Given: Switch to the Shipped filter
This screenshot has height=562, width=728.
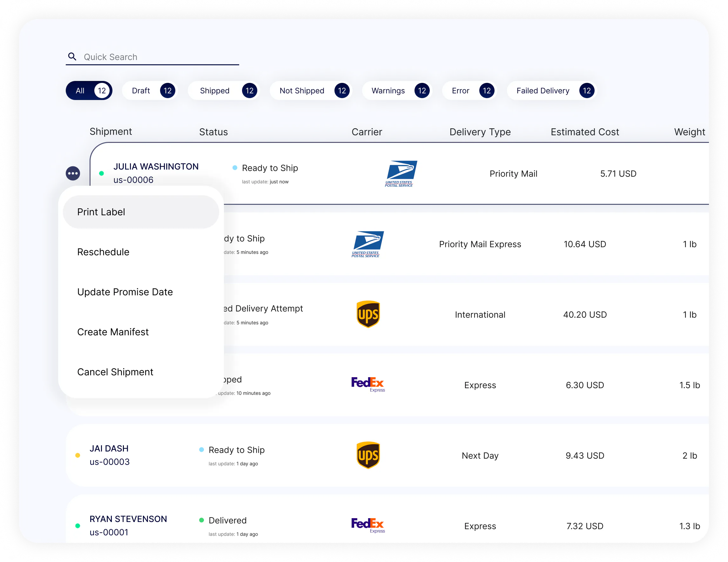Looking at the screenshot, I should (224, 90).
